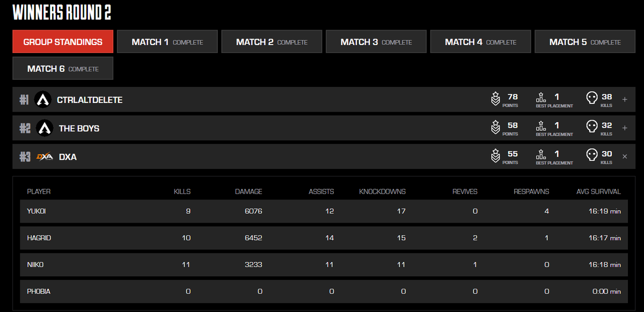This screenshot has height=312, width=644.
Task: Click PHOBIA's survival time 0:00 min
Action: pos(606,291)
